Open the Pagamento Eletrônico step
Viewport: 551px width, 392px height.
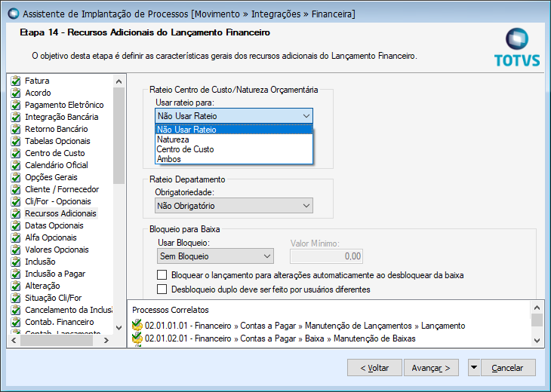(x=64, y=105)
